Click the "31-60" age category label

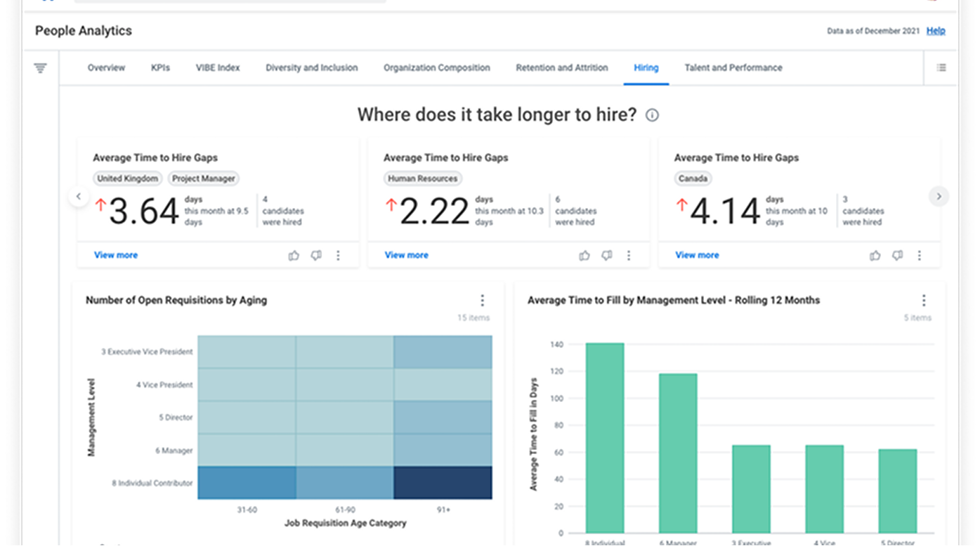click(247, 510)
